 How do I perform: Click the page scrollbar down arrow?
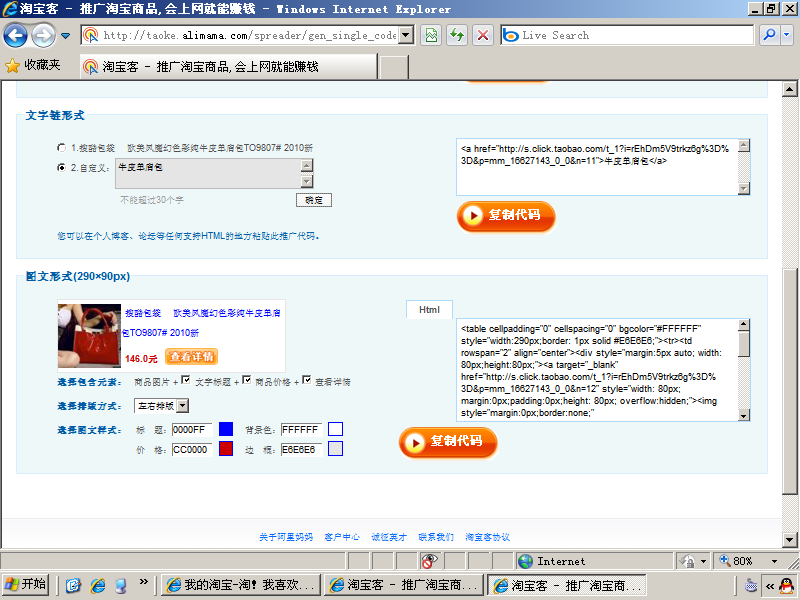coord(789,539)
